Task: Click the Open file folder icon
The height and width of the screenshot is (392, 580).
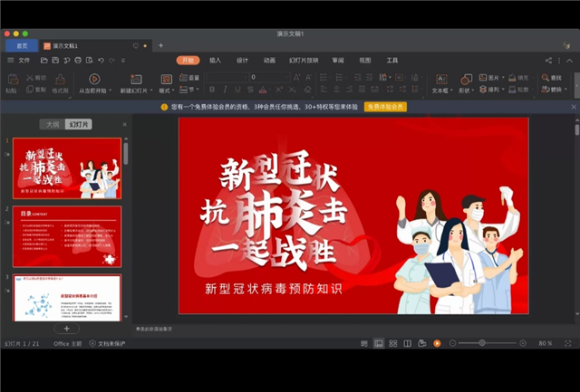Action: pos(44,61)
